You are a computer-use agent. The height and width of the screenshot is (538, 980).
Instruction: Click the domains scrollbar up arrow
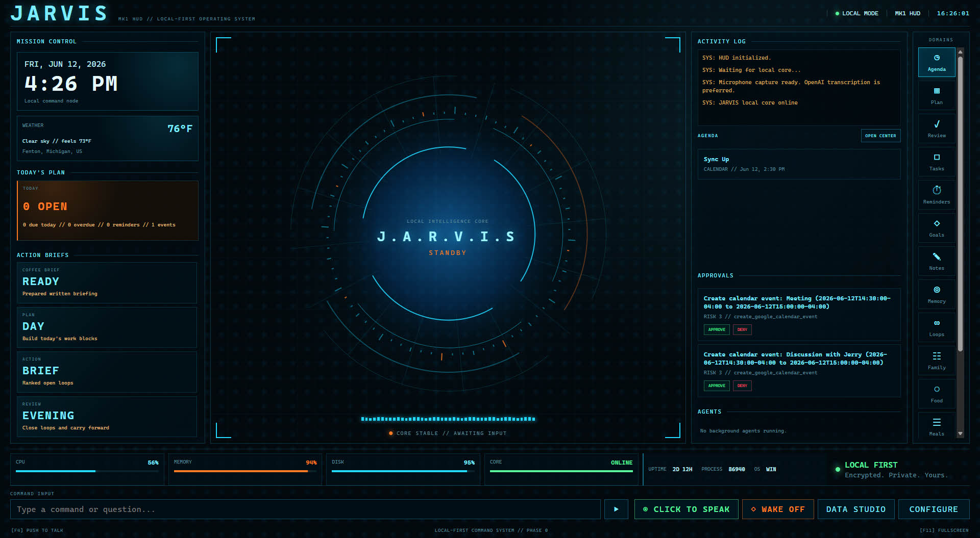point(960,52)
